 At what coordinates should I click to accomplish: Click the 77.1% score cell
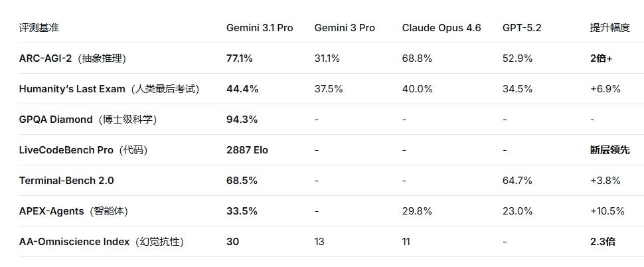click(x=240, y=58)
